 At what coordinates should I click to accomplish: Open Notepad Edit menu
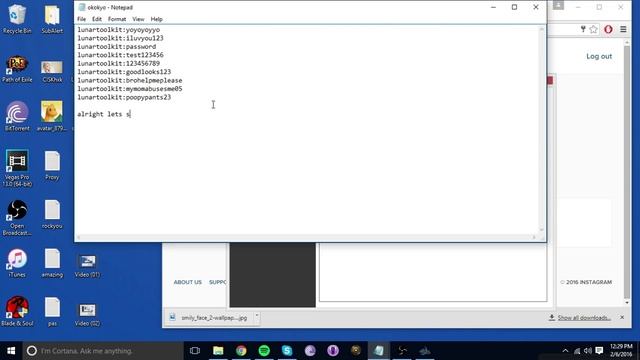point(97,19)
